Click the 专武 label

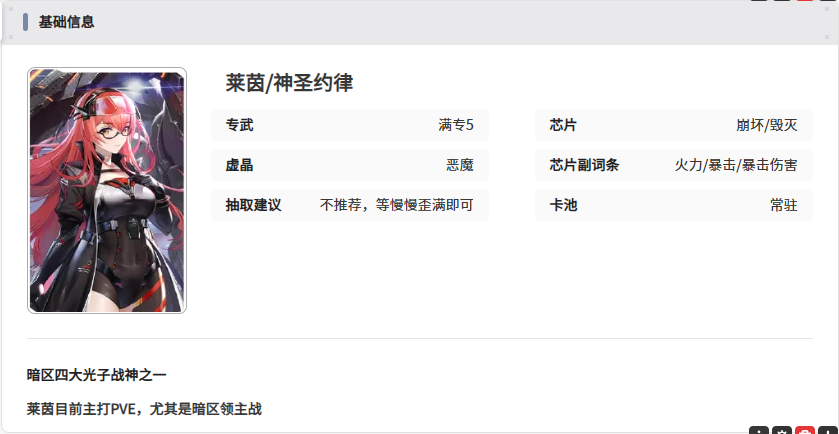coord(239,125)
